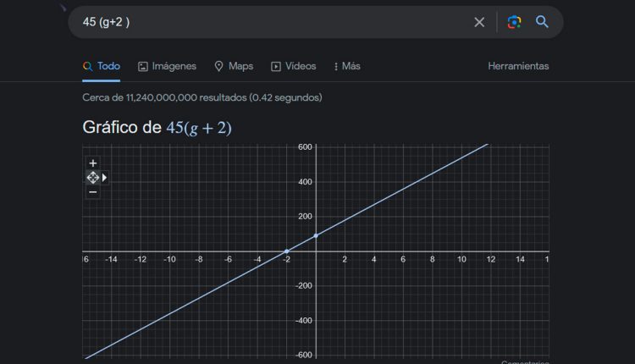635x364 pixels.
Task: Click the 45(g + 2) formula in title
Action: tap(199, 128)
